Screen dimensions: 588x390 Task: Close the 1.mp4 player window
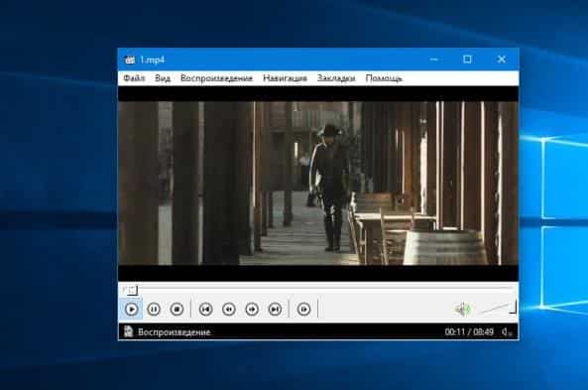(502, 59)
